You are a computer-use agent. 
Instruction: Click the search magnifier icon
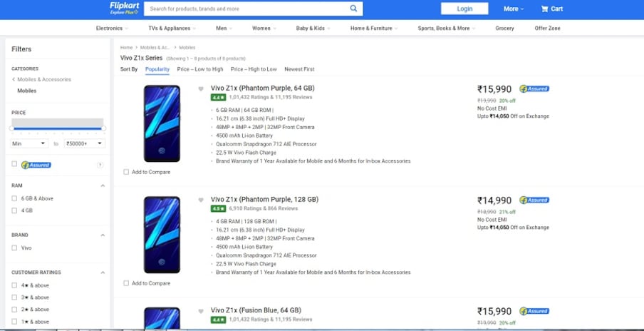[353, 9]
